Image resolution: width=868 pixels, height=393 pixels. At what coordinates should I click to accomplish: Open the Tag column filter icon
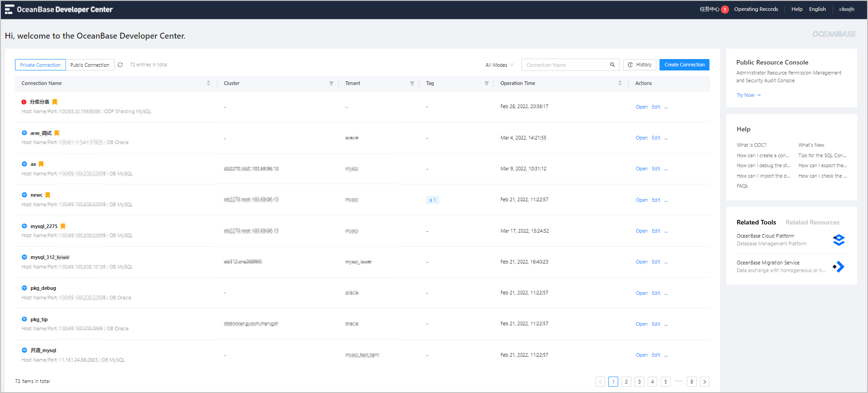click(486, 84)
